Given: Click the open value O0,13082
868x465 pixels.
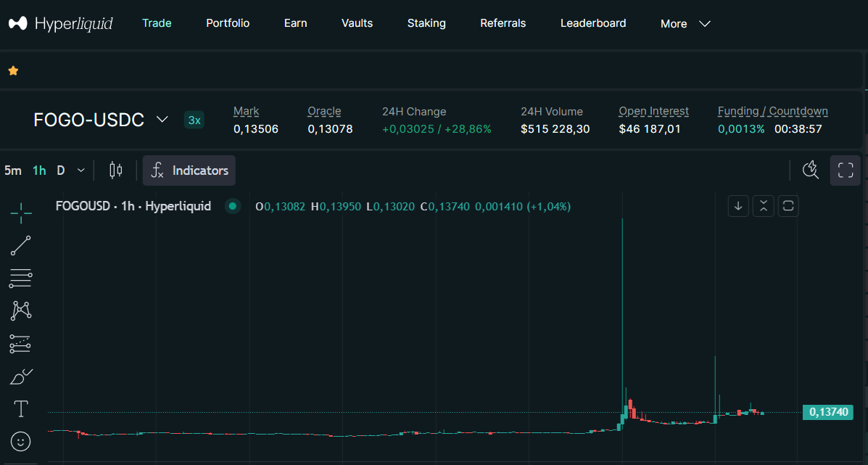Looking at the screenshot, I should tap(280, 207).
